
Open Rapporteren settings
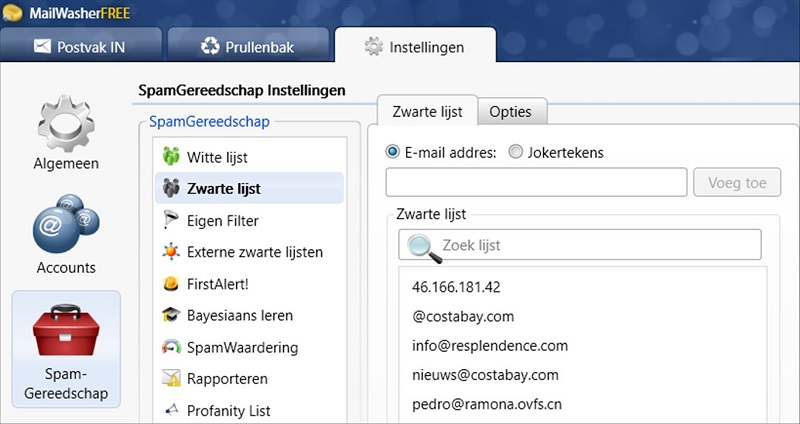pyautogui.click(x=249, y=378)
